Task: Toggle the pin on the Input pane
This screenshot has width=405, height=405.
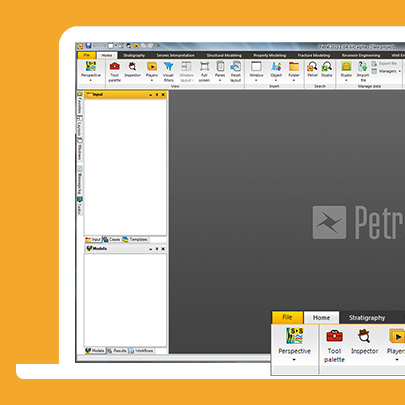Action: [157, 95]
